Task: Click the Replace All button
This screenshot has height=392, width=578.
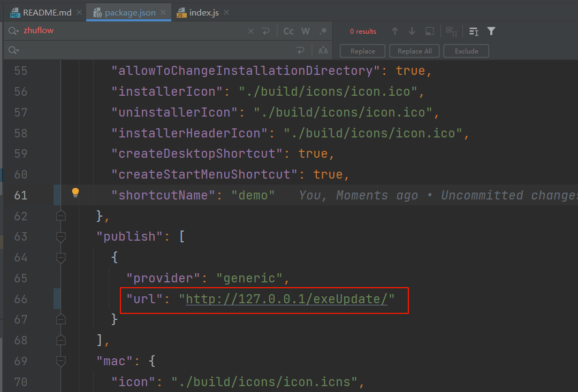Action: 415,51
